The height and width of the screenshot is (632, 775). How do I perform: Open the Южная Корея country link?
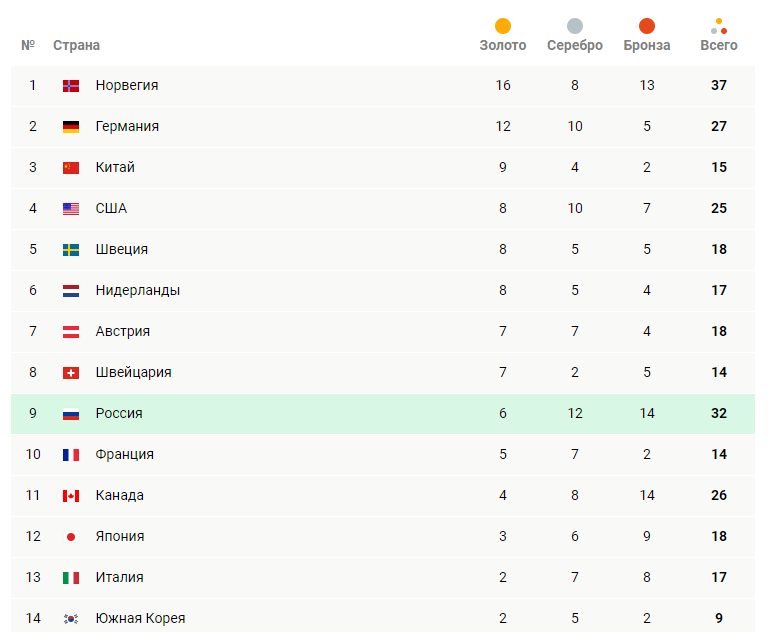(140, 619)
